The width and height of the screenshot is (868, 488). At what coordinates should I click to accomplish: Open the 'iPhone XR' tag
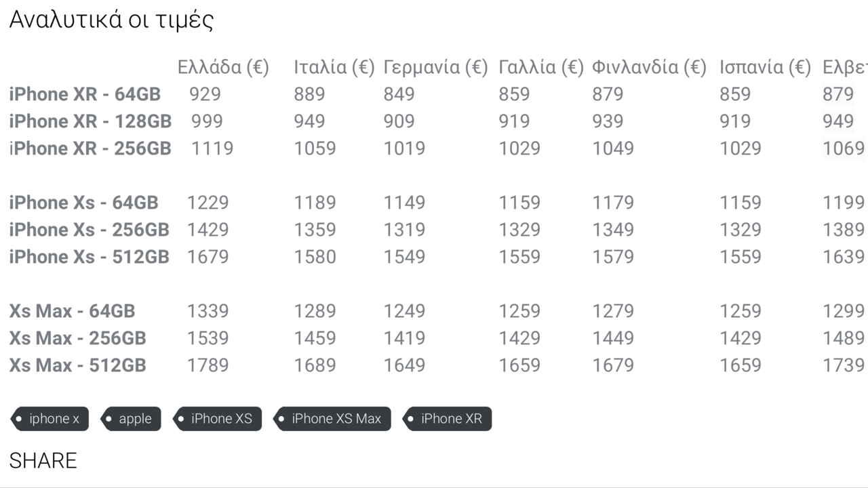coord(447,419)
